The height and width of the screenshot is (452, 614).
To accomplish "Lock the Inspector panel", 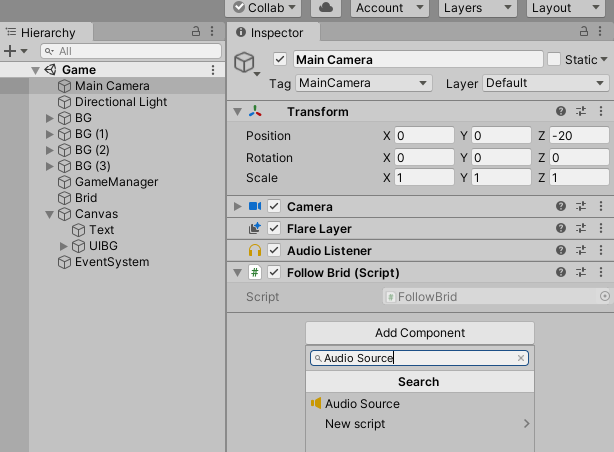I will pyautogui.click(x=584, y=31).
